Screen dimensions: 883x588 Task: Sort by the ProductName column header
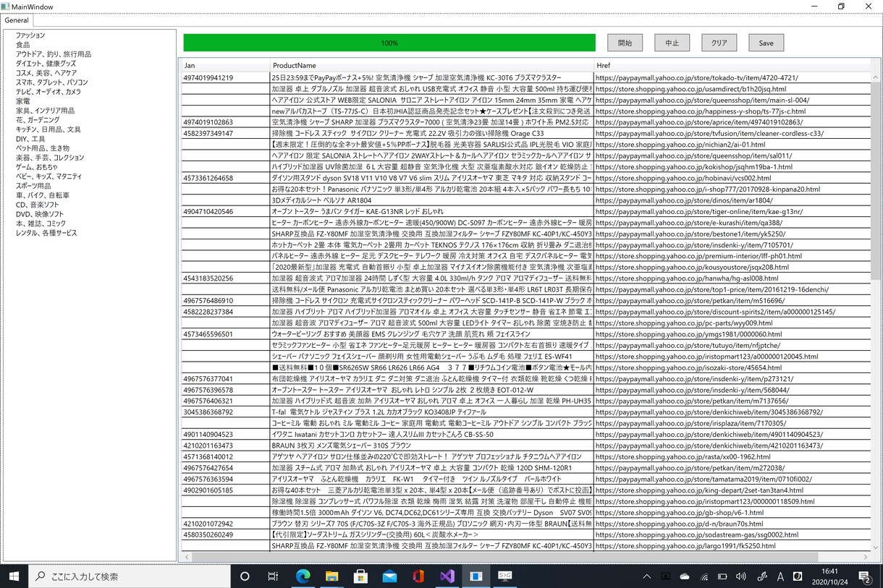431,65
